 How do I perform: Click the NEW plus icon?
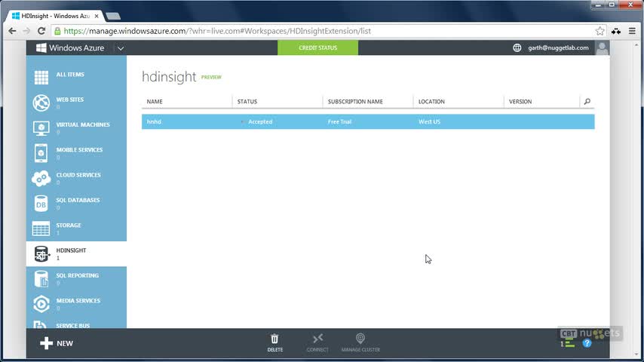(x=47, y=343)
